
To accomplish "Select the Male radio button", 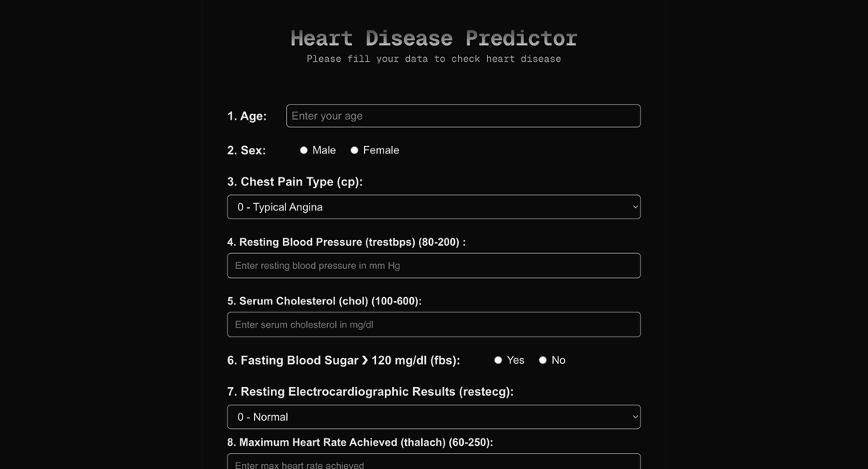I will coord(304,149).
